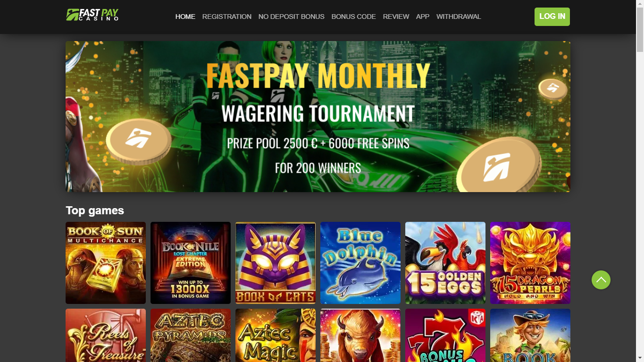Open the Reels of Treasure game

[x=106, y=335]
